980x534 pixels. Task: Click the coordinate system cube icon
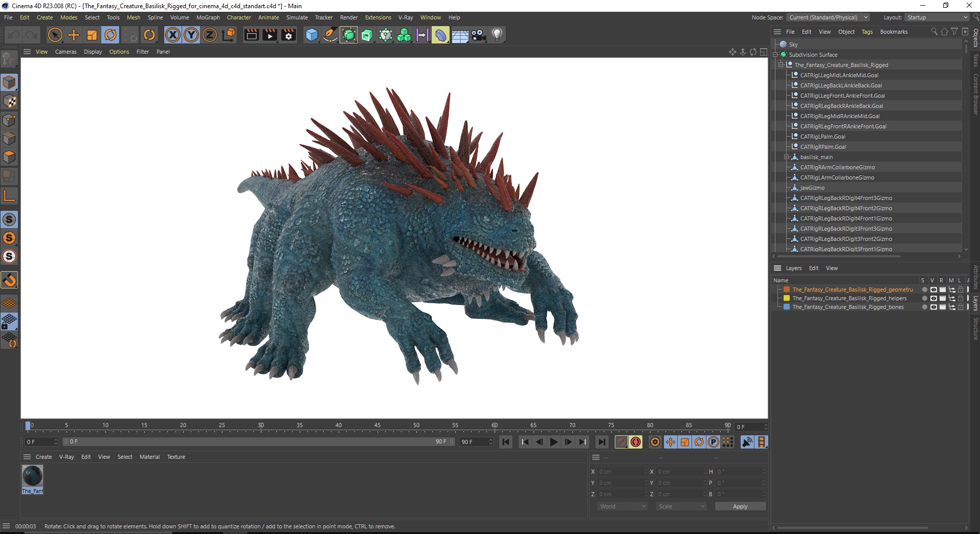coord(229,35)
